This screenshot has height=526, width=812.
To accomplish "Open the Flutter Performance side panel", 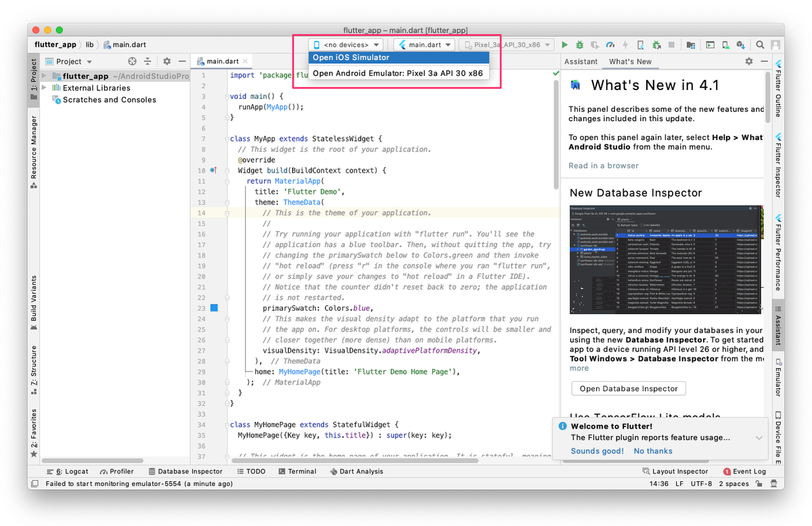I will point(778,253).
